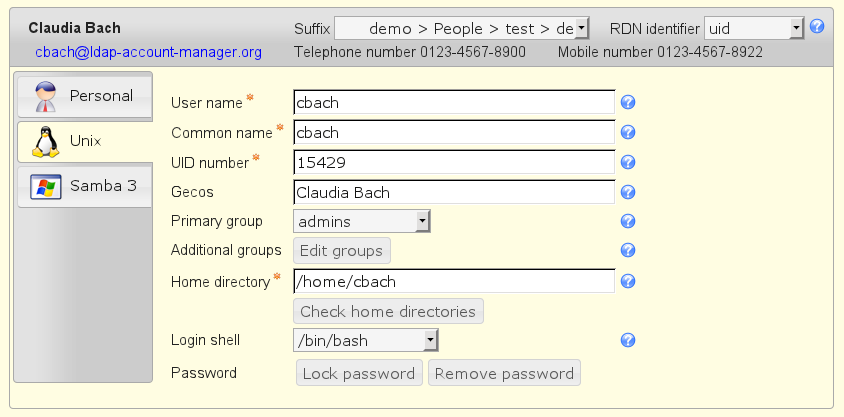Click help icon next to RDN identifier

tap(817, 27)
